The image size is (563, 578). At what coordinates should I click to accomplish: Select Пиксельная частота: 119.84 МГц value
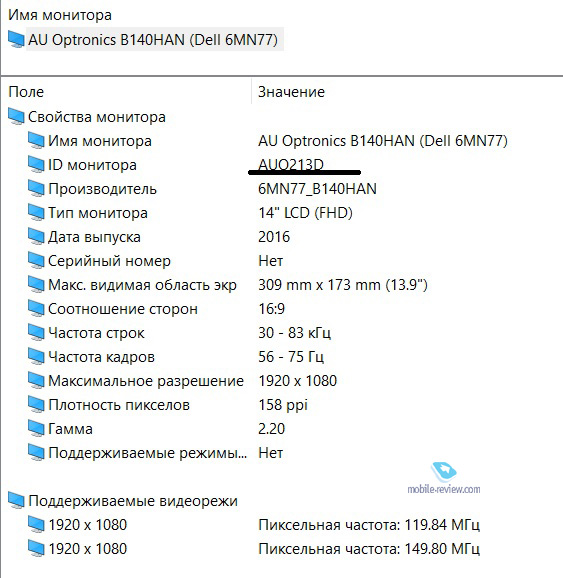click(369, 525)
